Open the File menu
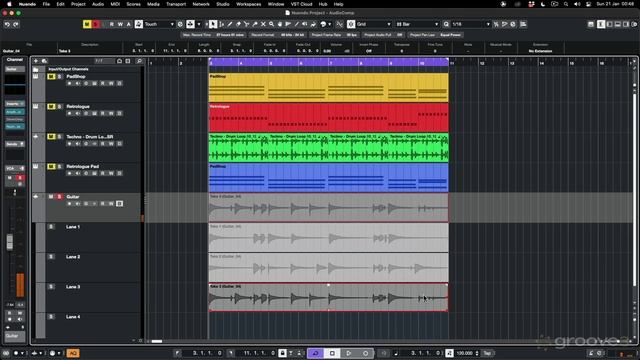 46,4
